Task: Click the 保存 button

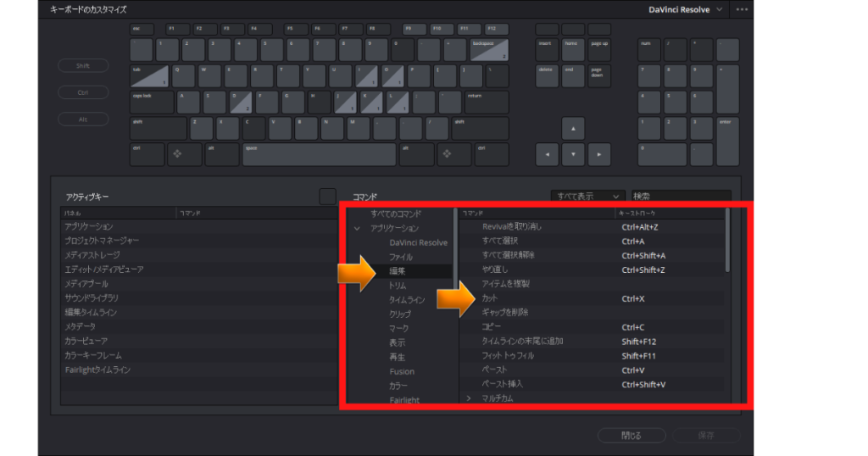Action: [704, 436]
